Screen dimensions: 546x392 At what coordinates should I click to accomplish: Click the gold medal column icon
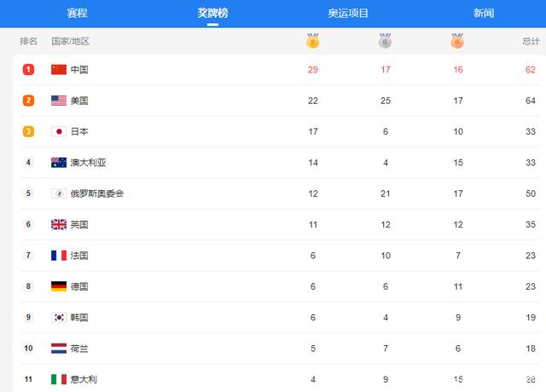point(313,41)
